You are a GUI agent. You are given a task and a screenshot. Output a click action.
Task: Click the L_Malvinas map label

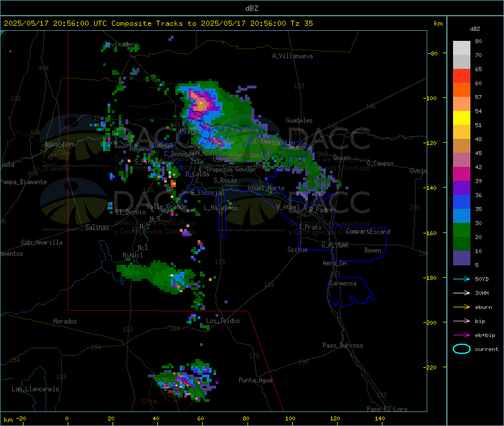coord(221,208)
